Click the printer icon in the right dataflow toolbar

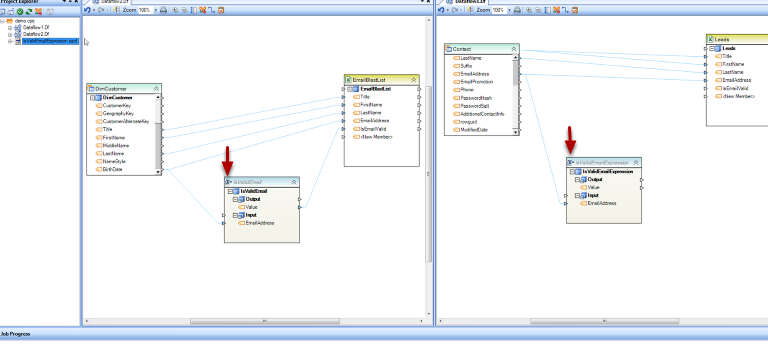tap(517, 10)
